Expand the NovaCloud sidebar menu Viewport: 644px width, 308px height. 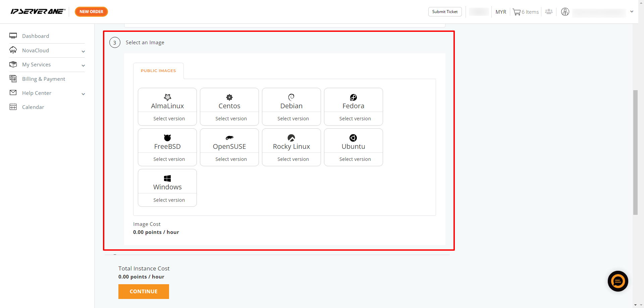(83, 51)
